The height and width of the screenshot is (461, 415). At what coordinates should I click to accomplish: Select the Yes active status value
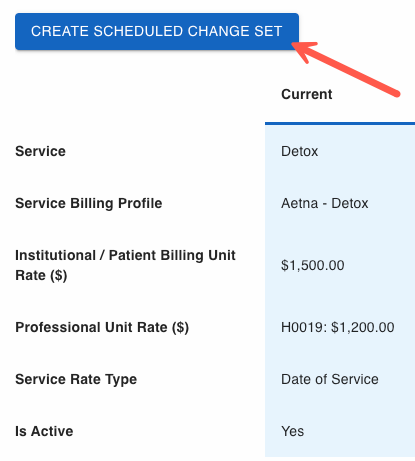pyautogui.click(x=292, y=431)
